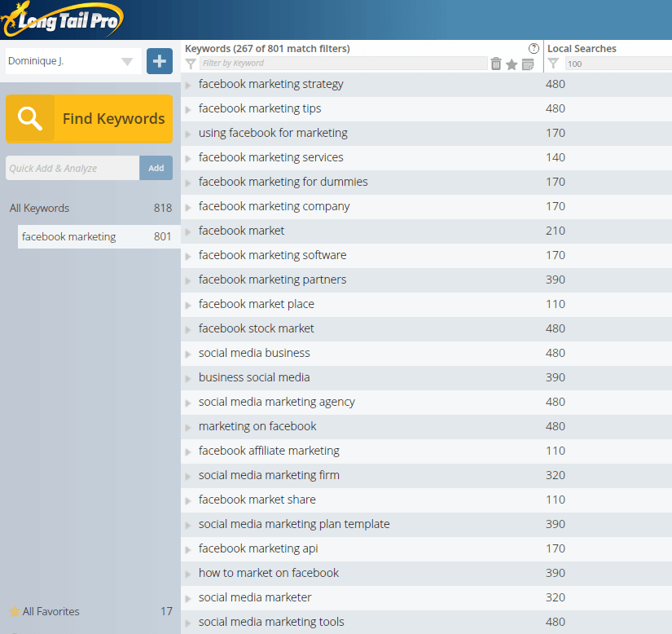Click the magnifier icon on Find Keywords

point(30,119)
